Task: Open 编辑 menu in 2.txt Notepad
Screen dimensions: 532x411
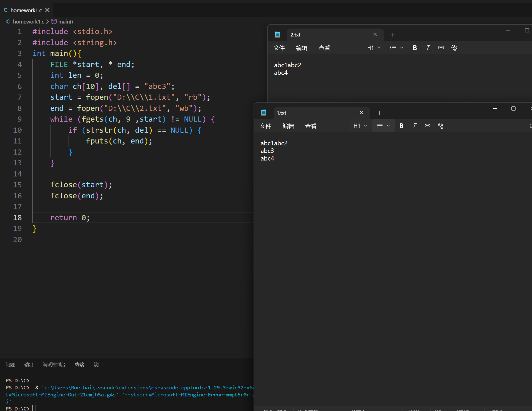Action: click(x=301, y=48)
